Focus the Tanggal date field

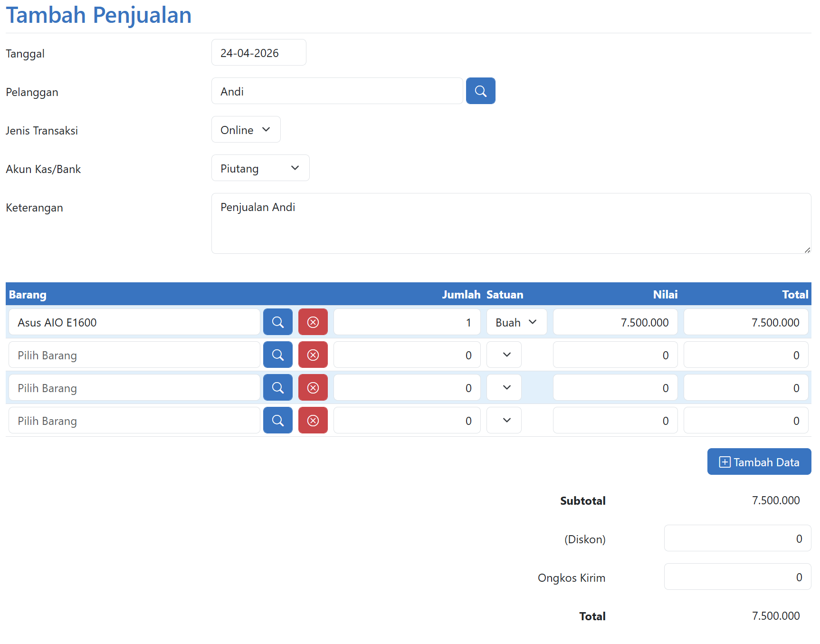click(x=259, y=53)
